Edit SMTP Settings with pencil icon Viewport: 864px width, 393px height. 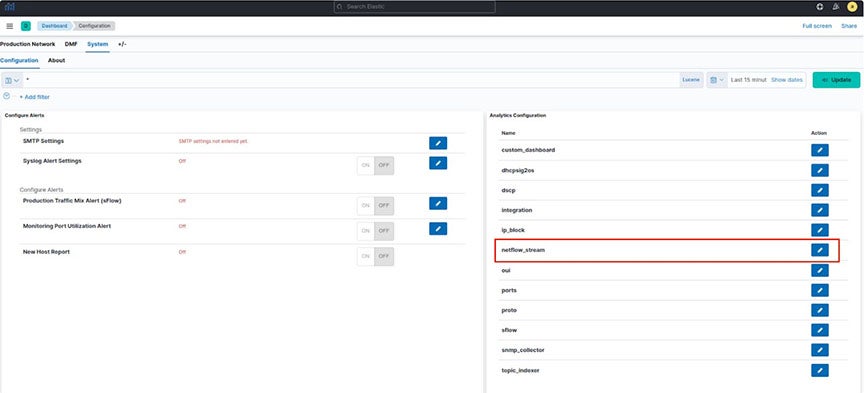pyautogui.click(x=438, y=143)
